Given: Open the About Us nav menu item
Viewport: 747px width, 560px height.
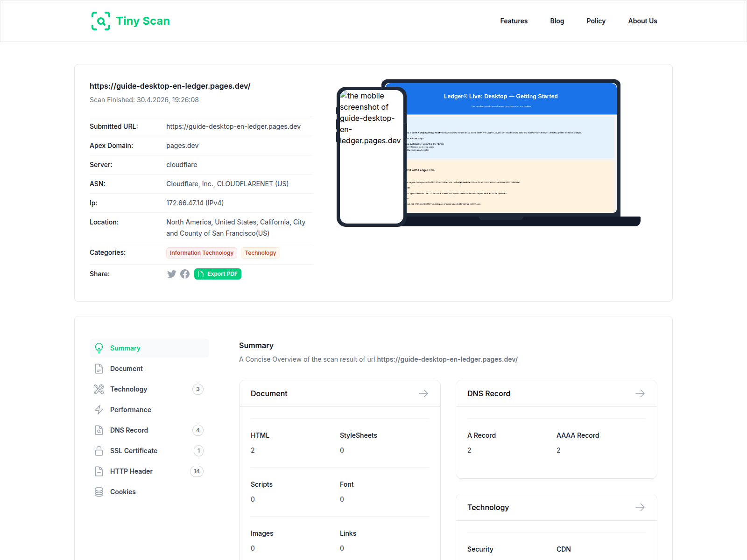Looking at the screenshot, I should click(642, 21).
